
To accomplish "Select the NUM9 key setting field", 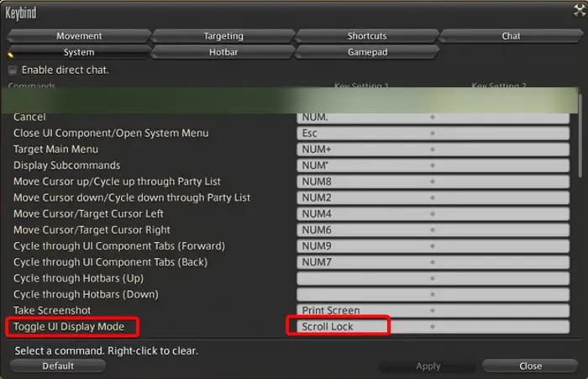I will pyautogui.click(x=364, y=246).
